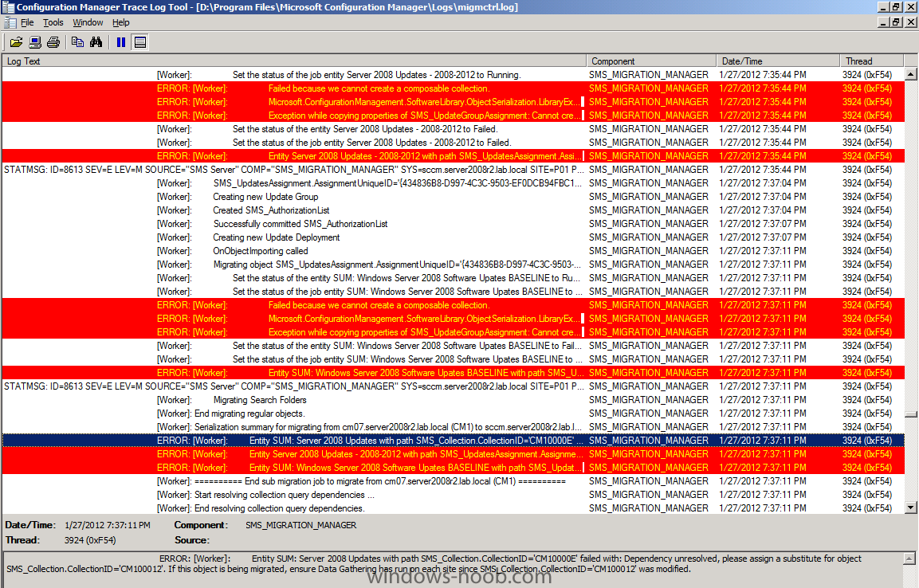Select highlighted 'Entity SUM: Server 2008 Updates with path SMS_Collection' row
The image size is (919, 588).
[453, 441]
